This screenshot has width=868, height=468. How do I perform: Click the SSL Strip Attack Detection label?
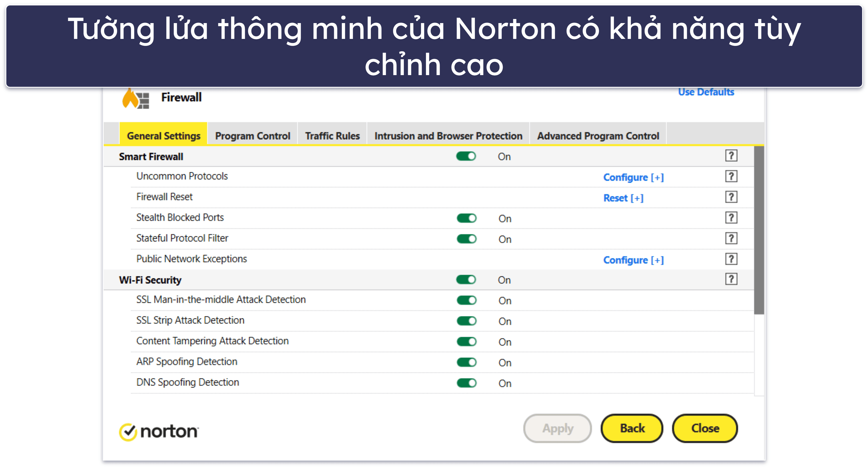click(x=190, y=320)
